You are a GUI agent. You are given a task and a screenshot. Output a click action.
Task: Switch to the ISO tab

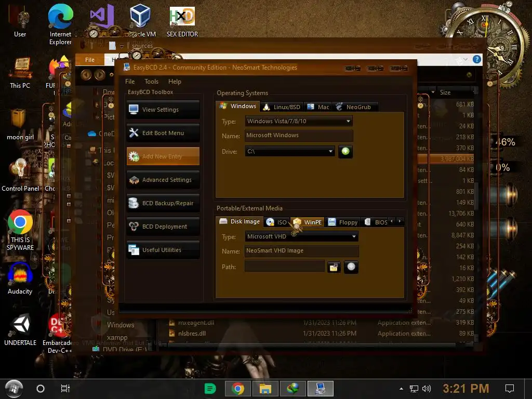pos(277,222)
